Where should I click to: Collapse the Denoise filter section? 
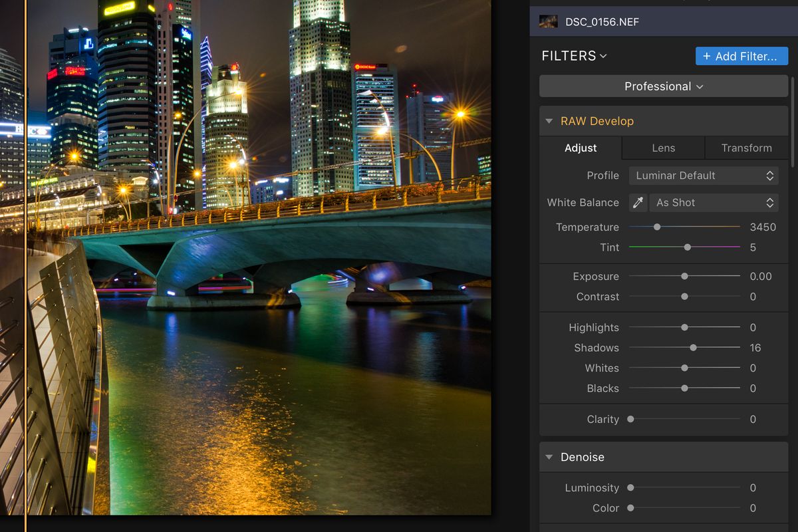[549, 457]
